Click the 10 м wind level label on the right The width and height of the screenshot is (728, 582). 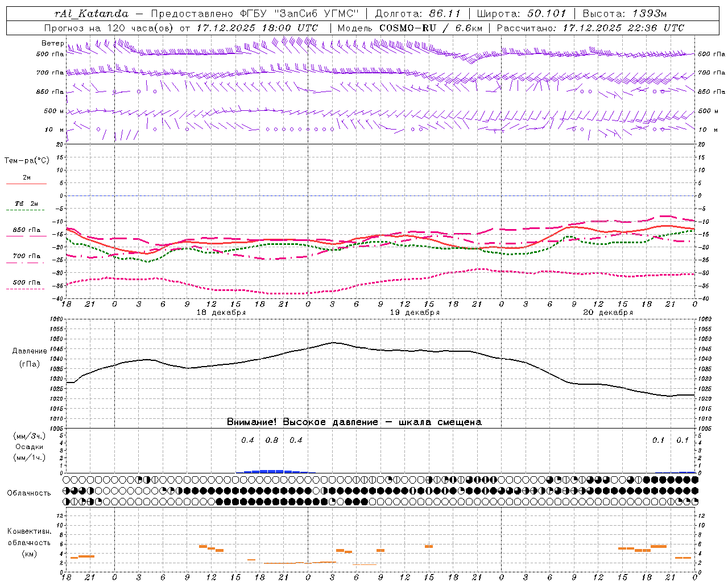click(x=707, y=130)
